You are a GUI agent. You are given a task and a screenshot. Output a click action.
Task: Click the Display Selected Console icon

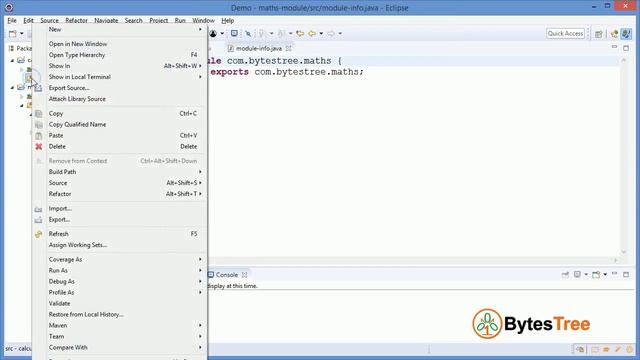(x=577, y=275)
